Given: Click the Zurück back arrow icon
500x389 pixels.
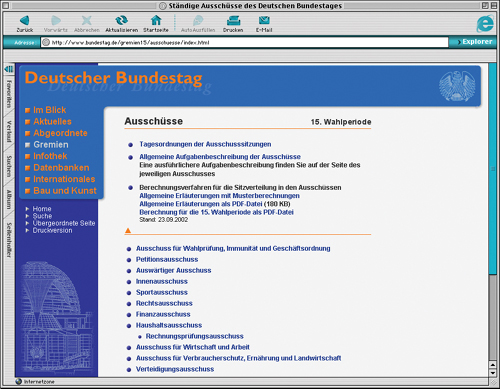Looking at the screenshot, I should [x=24, y=21].
